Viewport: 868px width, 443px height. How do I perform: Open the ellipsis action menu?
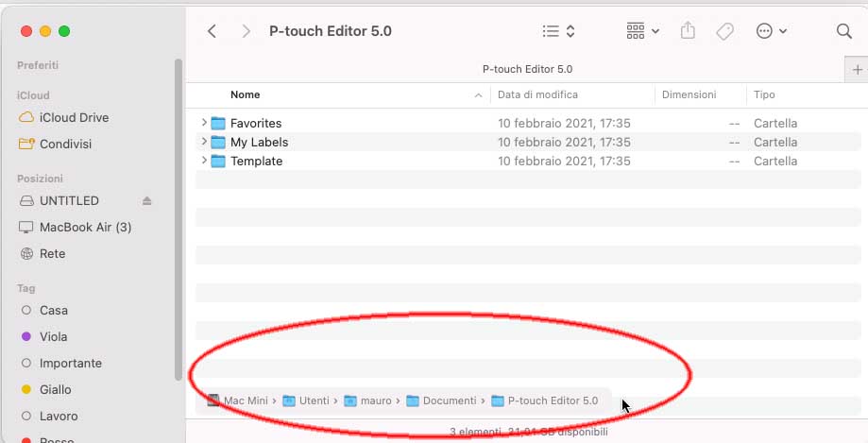click(x=771, y=31)
